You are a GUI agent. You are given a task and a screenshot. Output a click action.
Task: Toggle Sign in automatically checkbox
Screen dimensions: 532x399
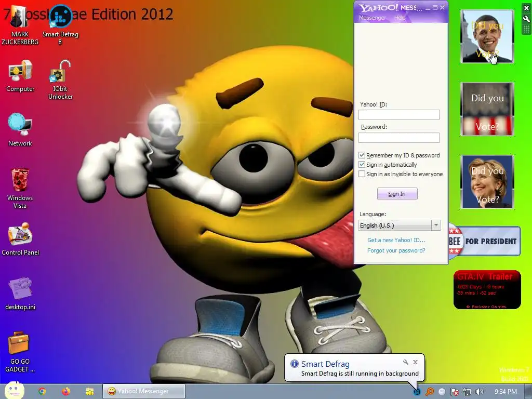(x=362, y=165)
